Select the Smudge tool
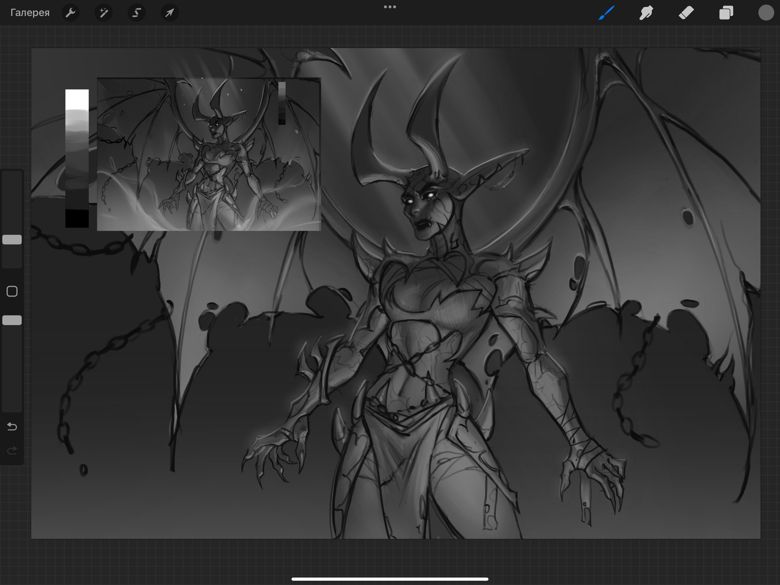Screen dimensions: 780x585 (x=646, y=12)
